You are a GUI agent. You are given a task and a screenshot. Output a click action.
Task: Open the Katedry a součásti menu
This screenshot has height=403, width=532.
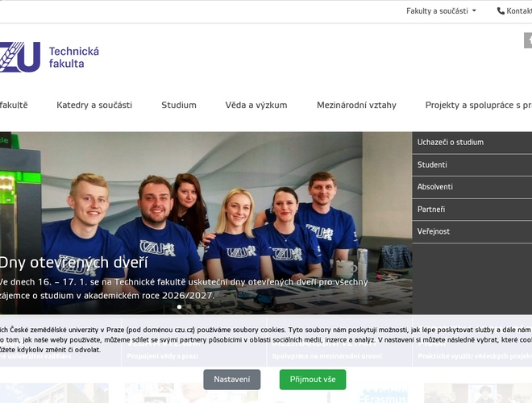[x=94, y=105]
